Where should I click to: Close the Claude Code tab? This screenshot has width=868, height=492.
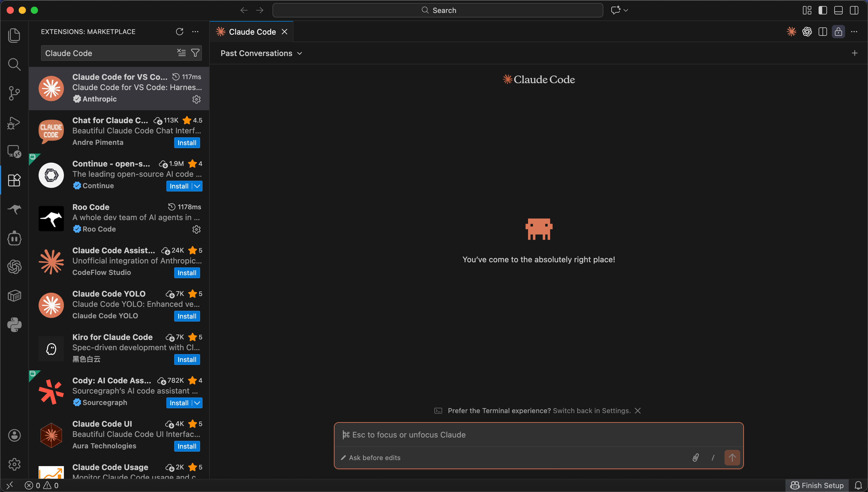point(285,31)
